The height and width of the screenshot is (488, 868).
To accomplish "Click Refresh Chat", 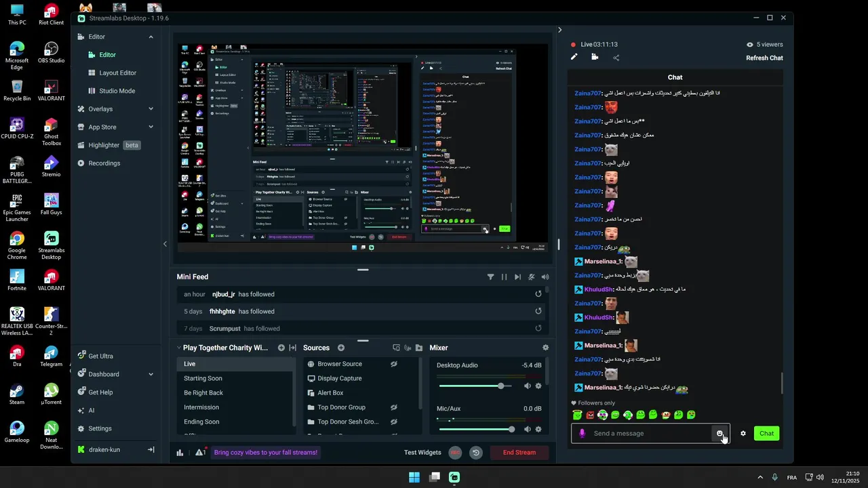I will (x=764, y=58).
